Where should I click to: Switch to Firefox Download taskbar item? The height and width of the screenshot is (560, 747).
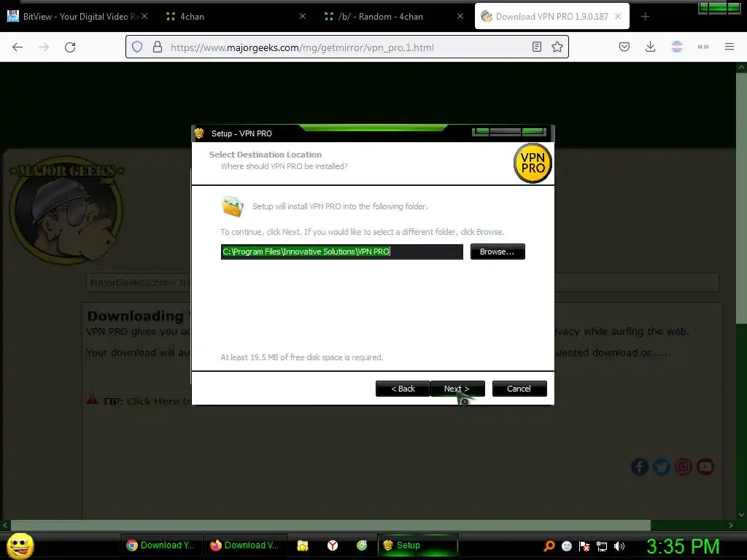coord(245,545)
